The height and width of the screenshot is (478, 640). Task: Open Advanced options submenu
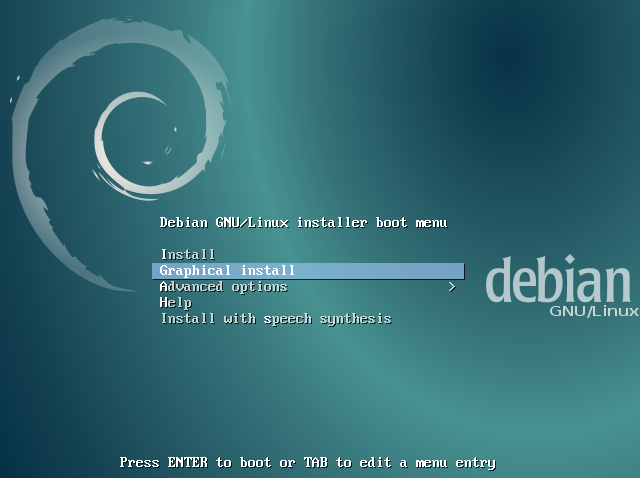pyautogui.click(x=308, y=287)
